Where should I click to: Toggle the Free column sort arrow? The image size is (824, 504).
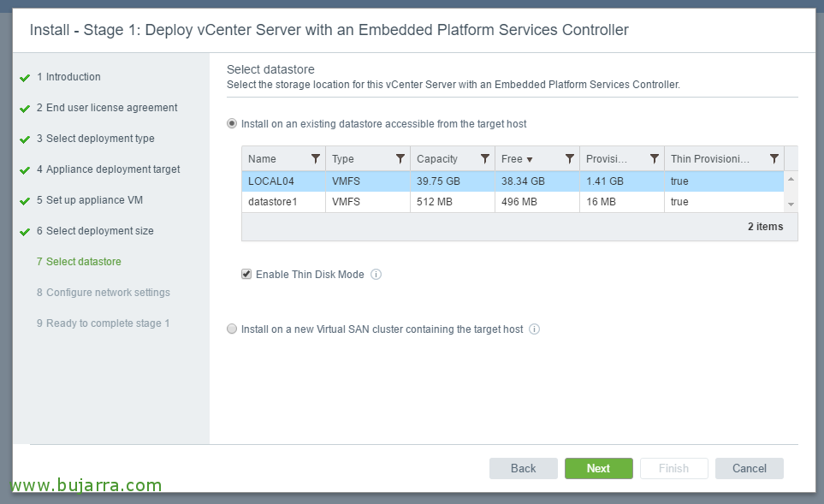[x=530, y=160]
